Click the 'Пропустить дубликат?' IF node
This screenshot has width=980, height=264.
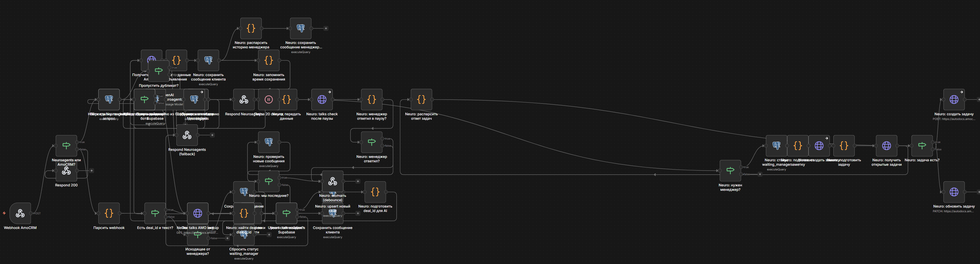(x=159, y=71)
